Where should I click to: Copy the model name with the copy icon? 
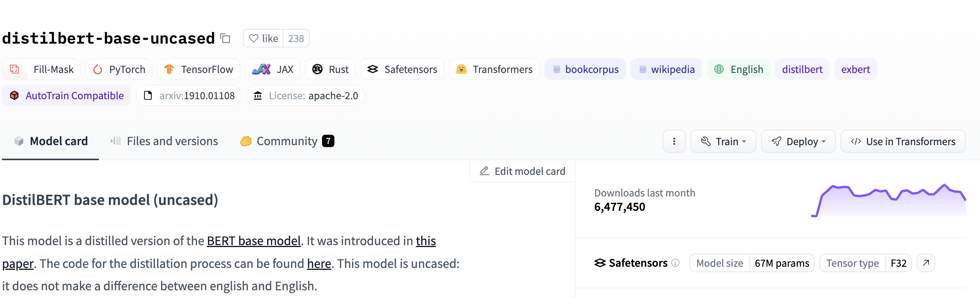click(226, 38)
